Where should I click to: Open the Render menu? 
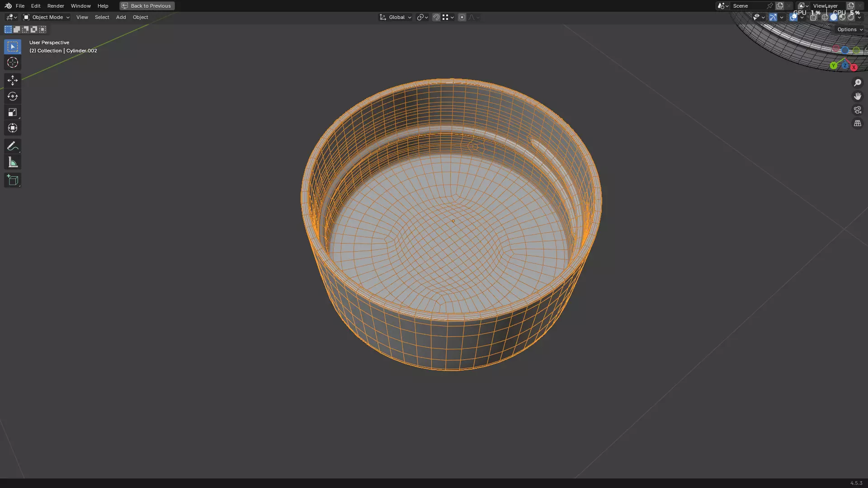[x=56, y=6]
